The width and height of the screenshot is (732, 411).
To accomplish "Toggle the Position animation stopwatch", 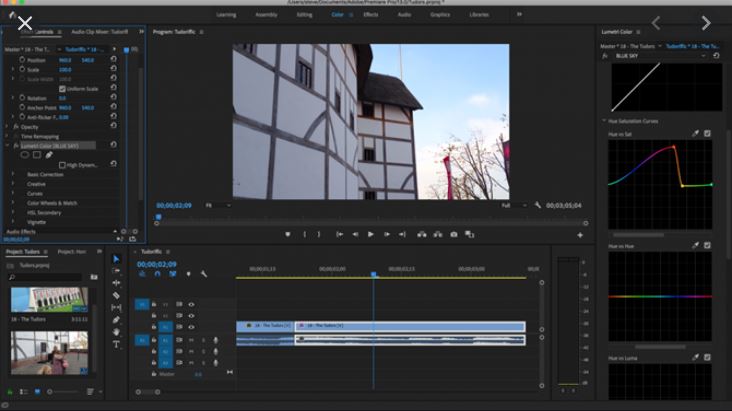I will coord(22,60).
